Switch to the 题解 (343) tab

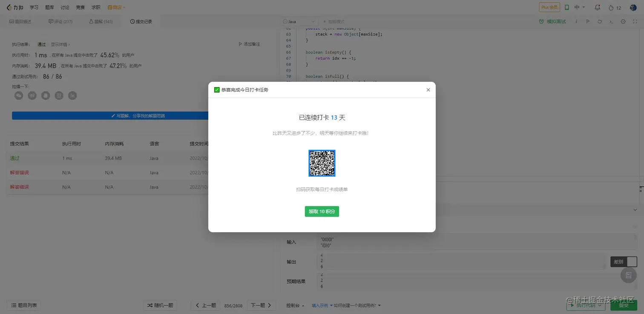point(101,22)
